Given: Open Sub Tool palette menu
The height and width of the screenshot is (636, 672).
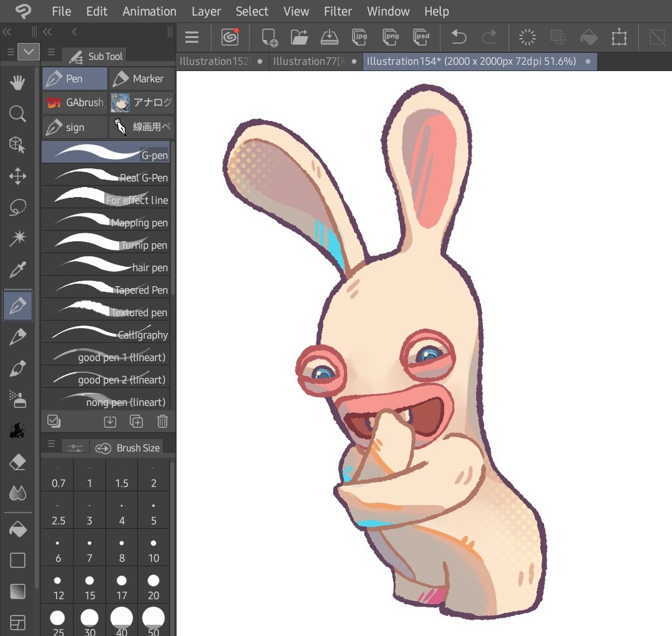Looking at the screenshot, I should click(51, 52).
